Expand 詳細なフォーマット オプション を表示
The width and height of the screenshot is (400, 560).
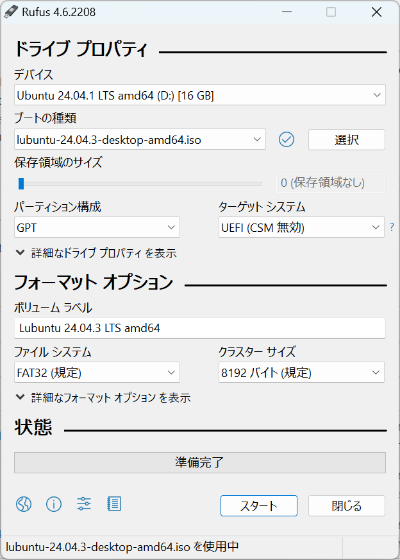pyautogui.click(x=103, y=398)
